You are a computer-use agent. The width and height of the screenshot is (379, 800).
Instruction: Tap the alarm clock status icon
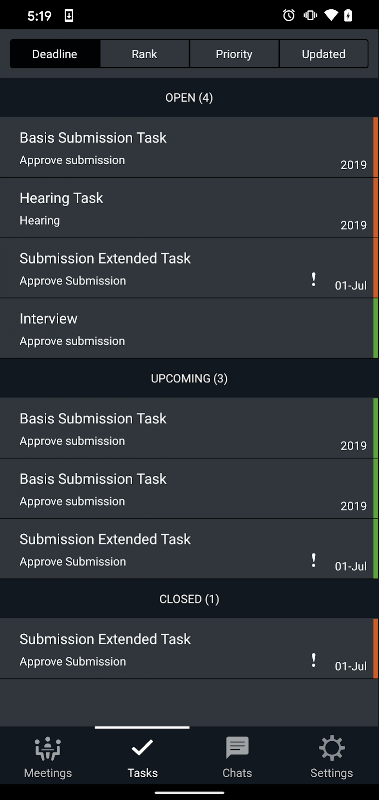[289, 15]
